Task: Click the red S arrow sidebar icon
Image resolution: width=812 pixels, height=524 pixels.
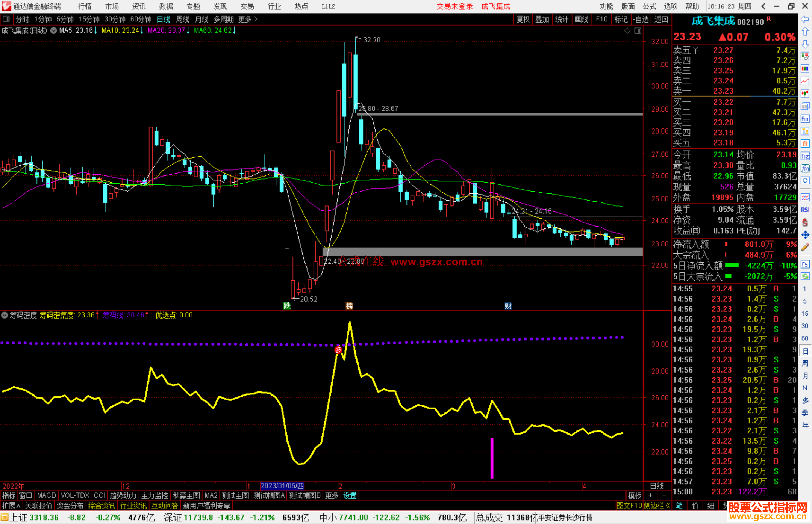Action: [805, 222]
